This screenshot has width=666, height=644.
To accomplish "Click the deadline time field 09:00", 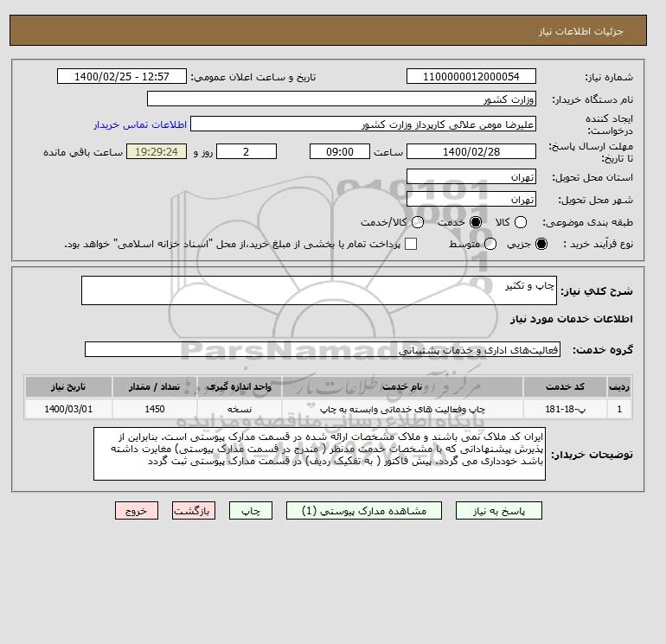I will (x=340, y=151).
